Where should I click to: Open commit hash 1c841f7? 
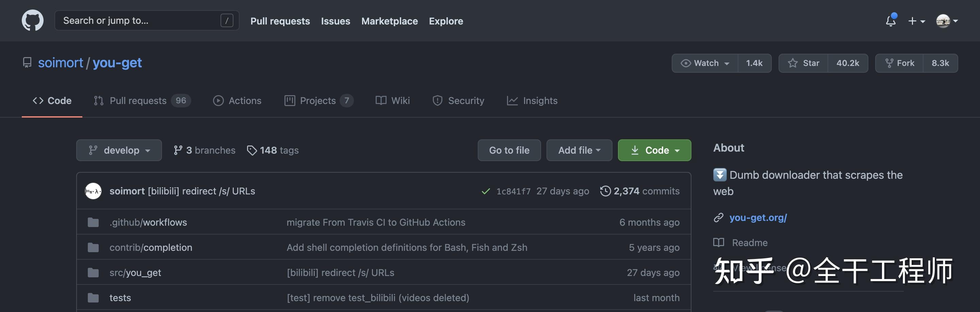(x=513, y=192)
